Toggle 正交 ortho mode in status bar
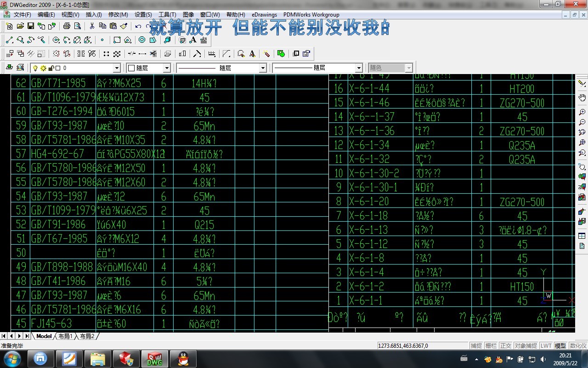The height and width of the screenshot is (368, 588). 506,346
